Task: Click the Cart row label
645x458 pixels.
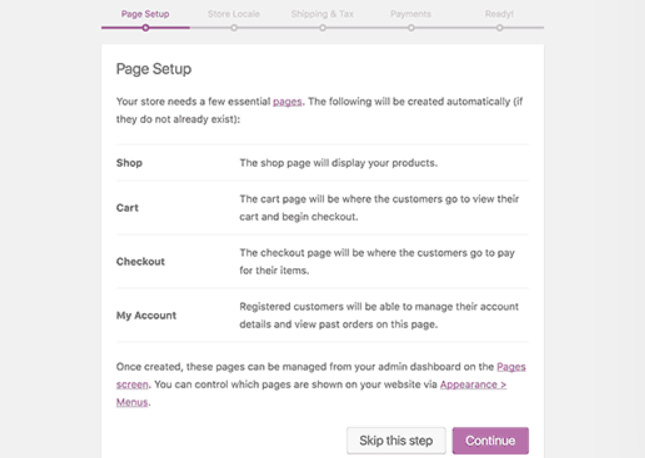Action: click(127, 208)
